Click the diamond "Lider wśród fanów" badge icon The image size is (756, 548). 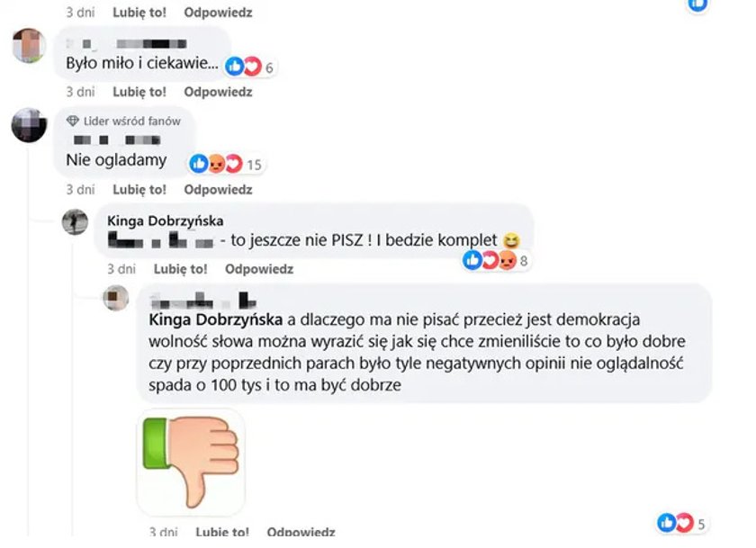[x=73, y=121]
